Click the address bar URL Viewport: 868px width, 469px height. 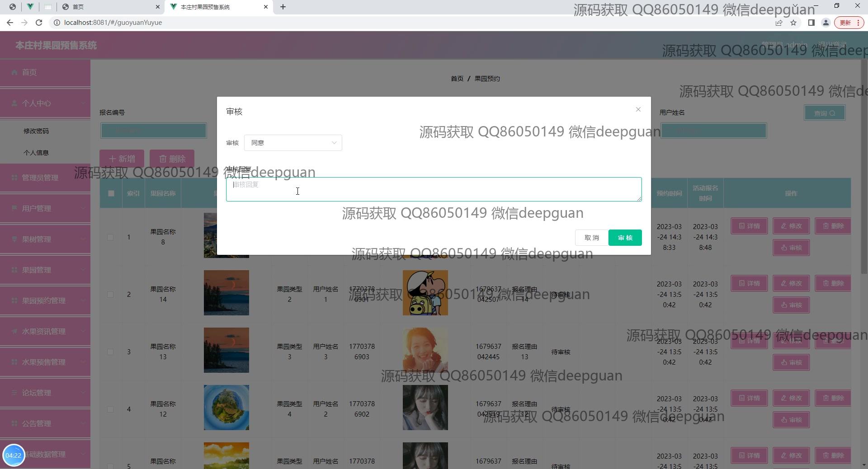click(113, 23)
